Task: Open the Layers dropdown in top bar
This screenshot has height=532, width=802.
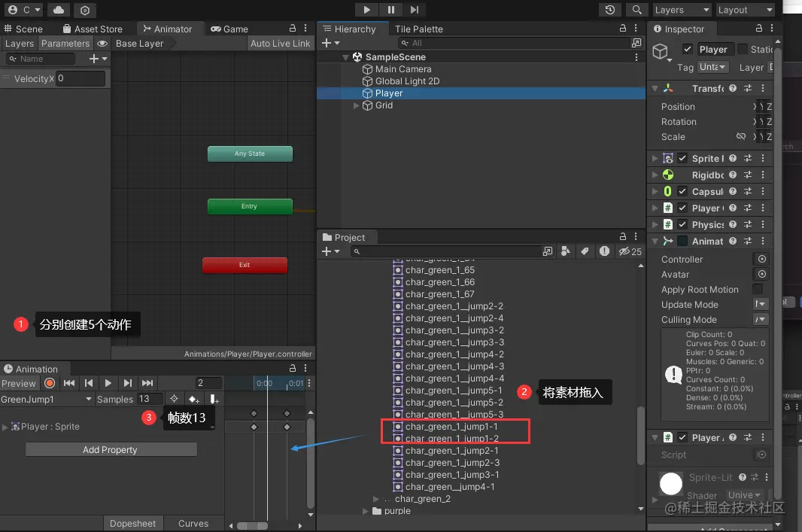Action: (682, 10)
